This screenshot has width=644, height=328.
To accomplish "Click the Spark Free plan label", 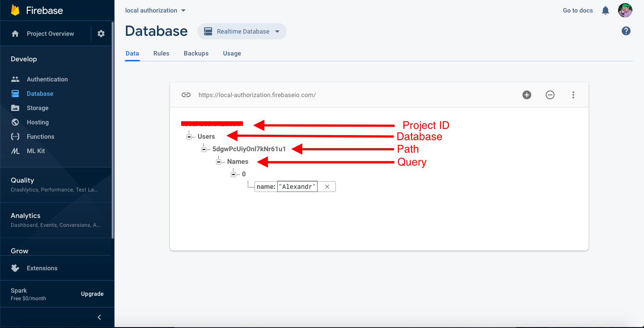I will pyautogui.click(x=28, y=294).
